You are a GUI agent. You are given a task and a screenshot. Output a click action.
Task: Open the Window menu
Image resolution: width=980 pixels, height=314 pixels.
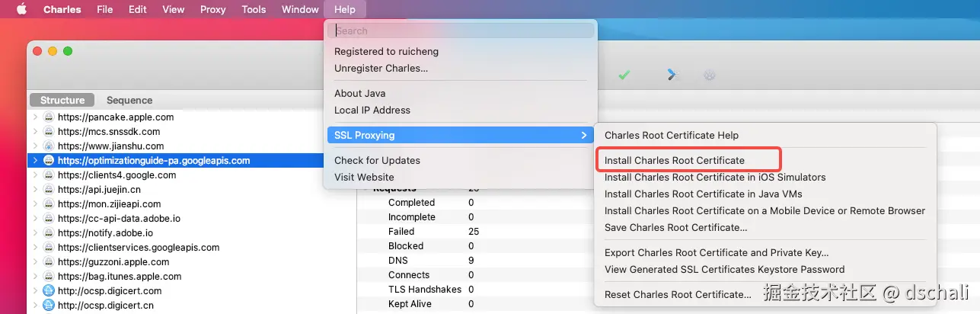click(x=300, y=9)
